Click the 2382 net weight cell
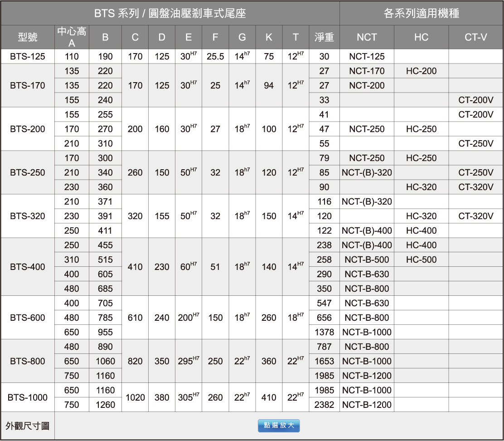The height and width of the screenshot is (441, 504). pyautogui.click(x=324, y=405)
